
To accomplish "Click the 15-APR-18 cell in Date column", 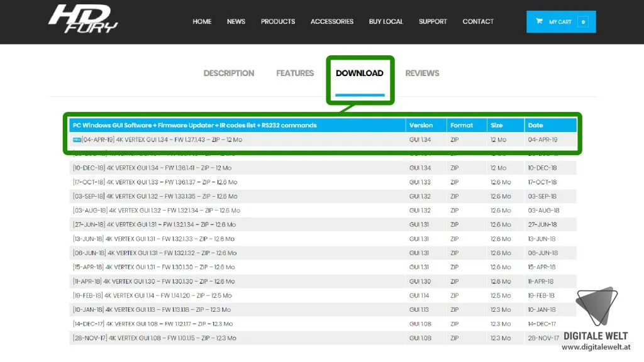I will [541, 267].
